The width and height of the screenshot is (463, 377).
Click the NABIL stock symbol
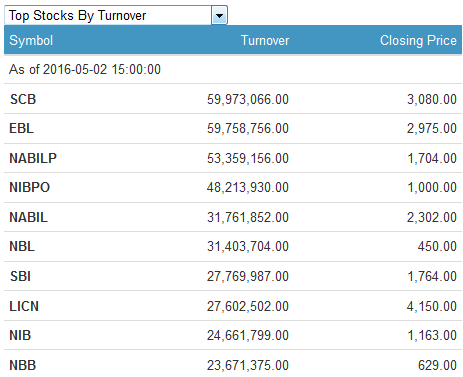pos(28,217)
